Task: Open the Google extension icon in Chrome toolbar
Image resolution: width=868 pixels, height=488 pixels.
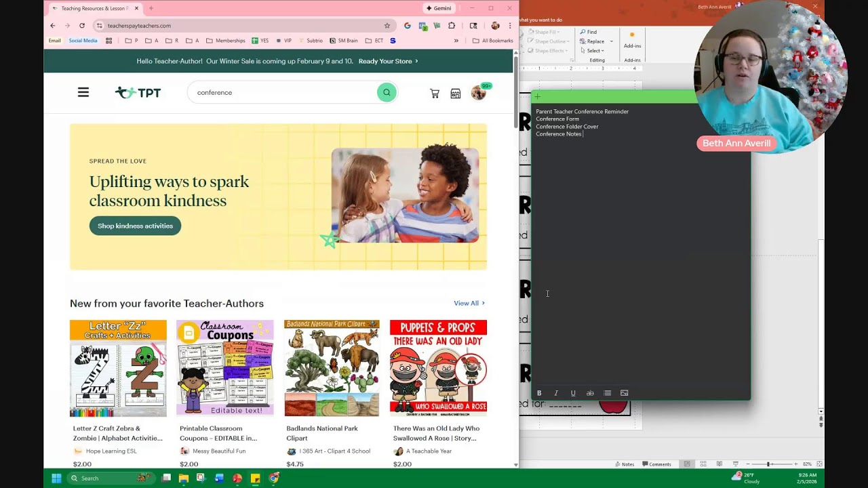Action: (x=407, y=26)
